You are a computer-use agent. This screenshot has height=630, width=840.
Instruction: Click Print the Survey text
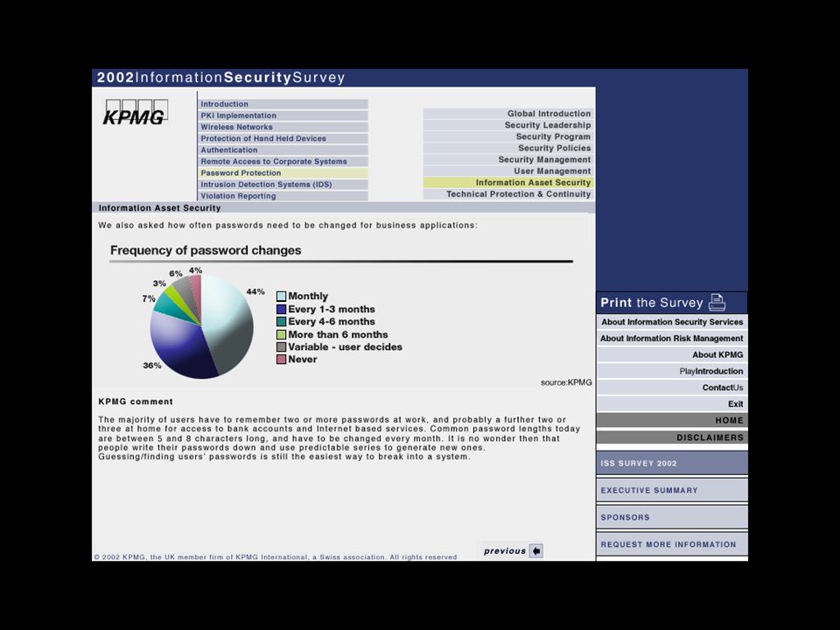[x=651, y=303]
